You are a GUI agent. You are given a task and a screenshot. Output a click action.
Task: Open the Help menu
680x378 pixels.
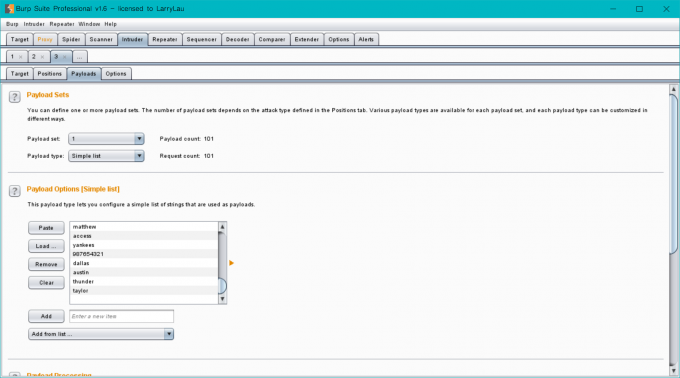(x=111, y=24)
